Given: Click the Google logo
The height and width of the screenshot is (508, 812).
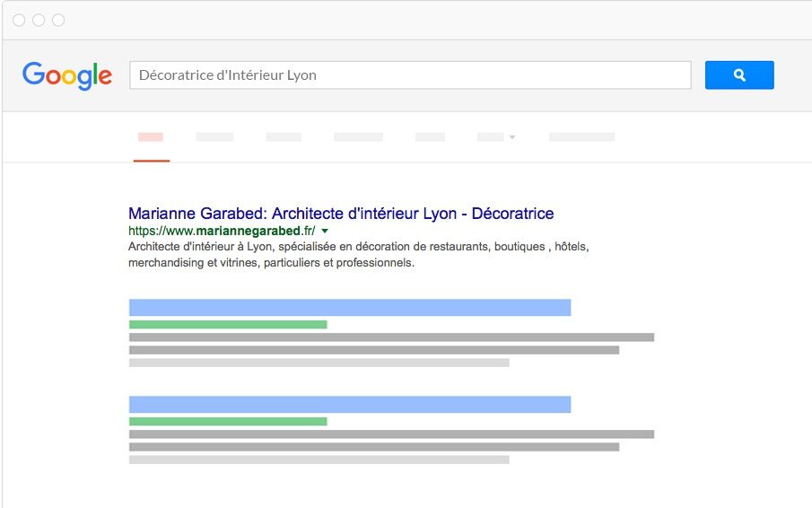Looking at the screenshot, I should (x=66, y=75).
